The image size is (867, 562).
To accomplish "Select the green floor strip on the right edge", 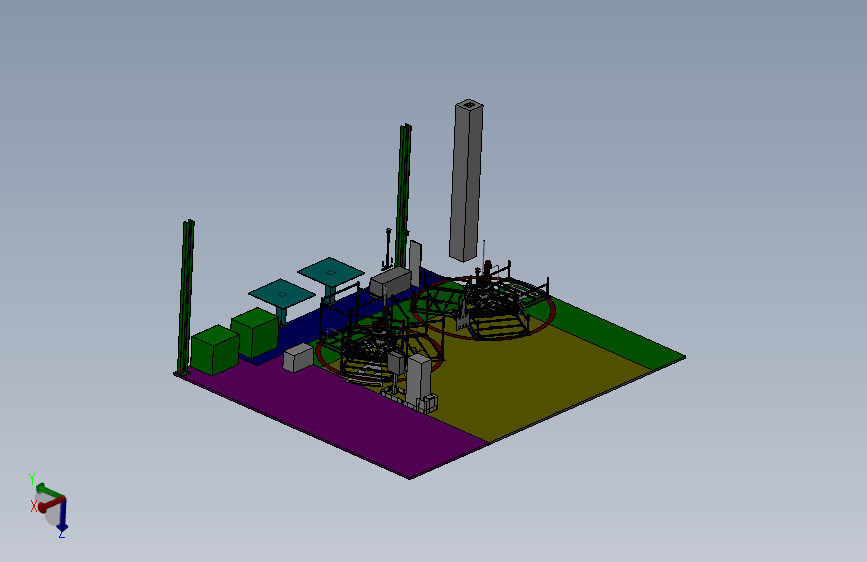I will 614,335.
